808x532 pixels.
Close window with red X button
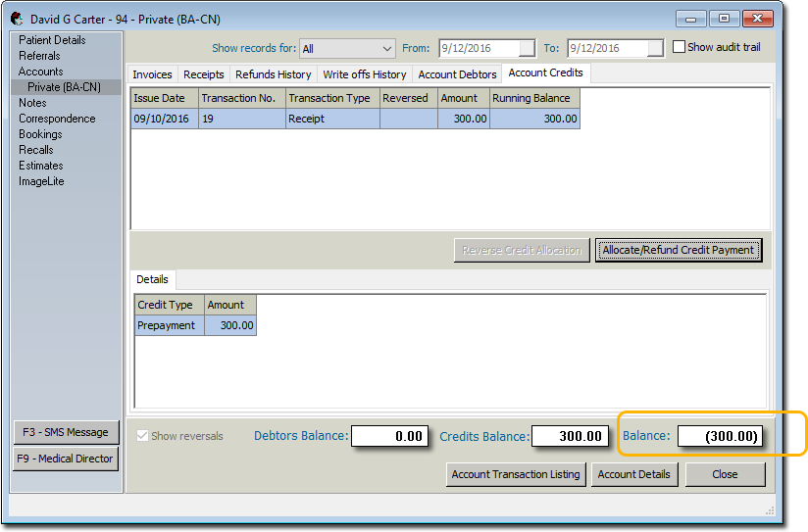click(x=757, y=19)
